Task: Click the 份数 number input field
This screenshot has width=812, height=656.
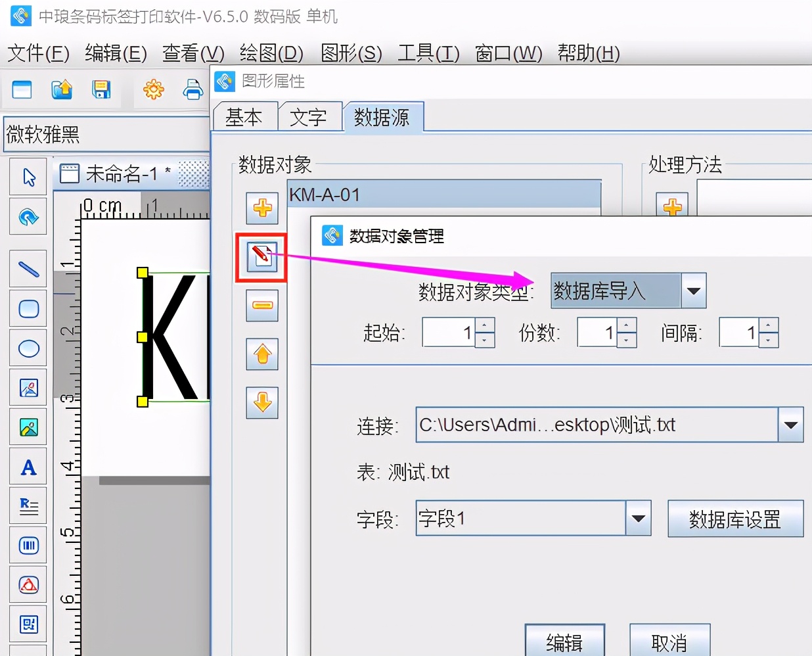Action: tap(597, 333)
